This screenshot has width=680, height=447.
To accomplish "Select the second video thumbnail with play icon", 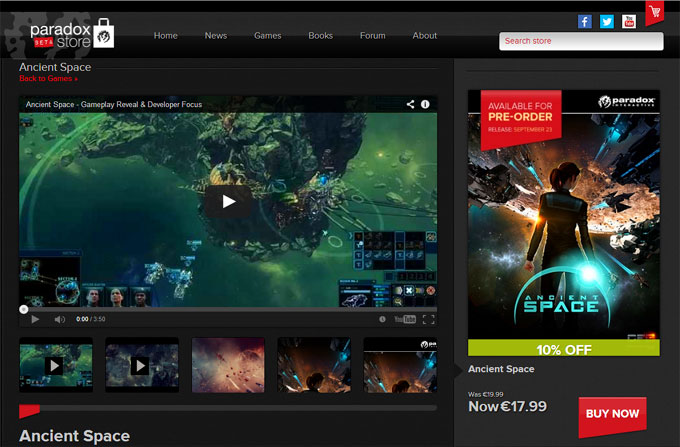I will pyautogui.click(x=142, y=365).
